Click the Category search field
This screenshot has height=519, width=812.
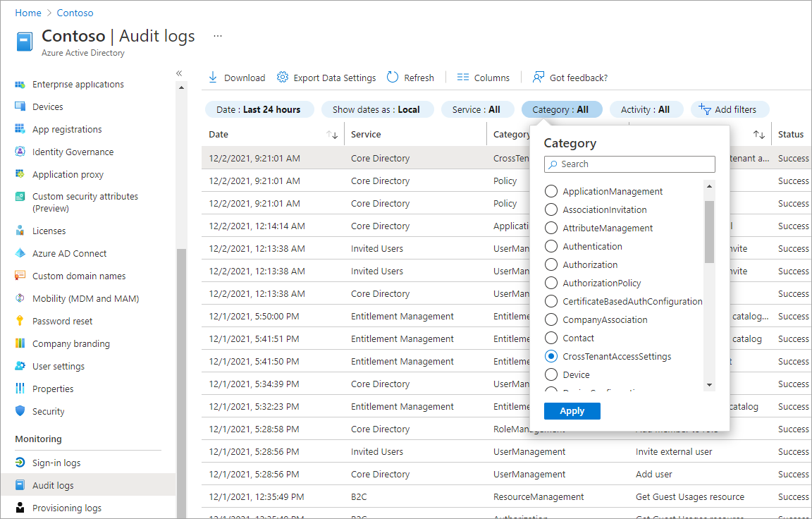click(x=629, y=164)
